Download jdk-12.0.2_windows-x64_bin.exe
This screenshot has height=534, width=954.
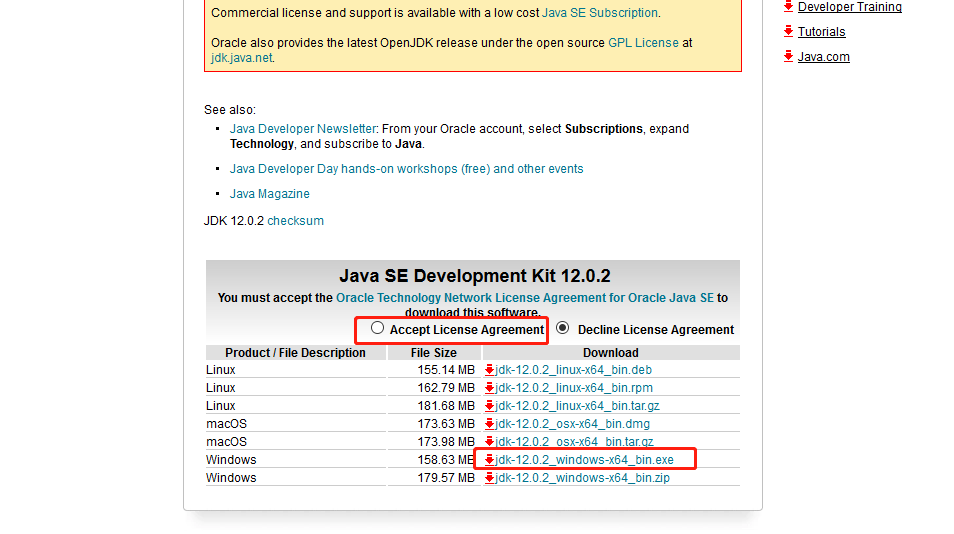coord(584,460)
